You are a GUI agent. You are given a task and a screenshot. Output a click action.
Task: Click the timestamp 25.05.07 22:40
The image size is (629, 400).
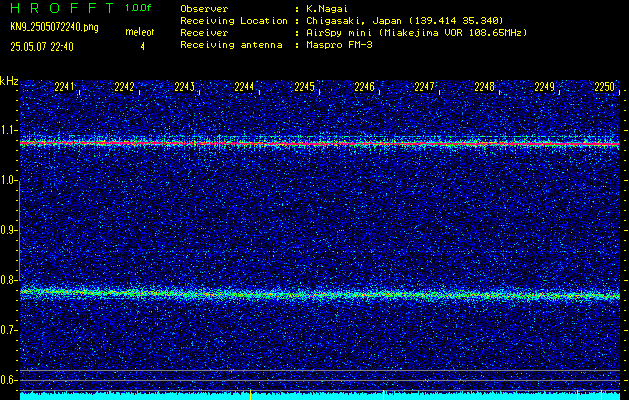pyautogui.click(x=42, y=47)
